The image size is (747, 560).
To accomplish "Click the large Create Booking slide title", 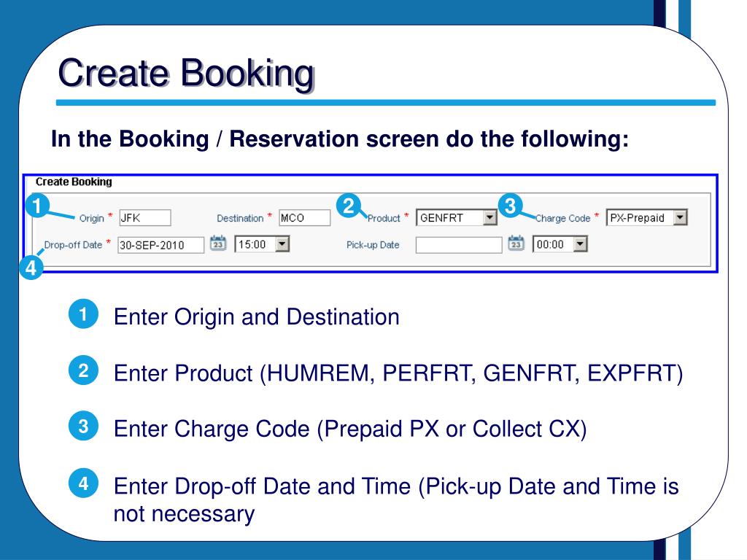I will 186,73.
